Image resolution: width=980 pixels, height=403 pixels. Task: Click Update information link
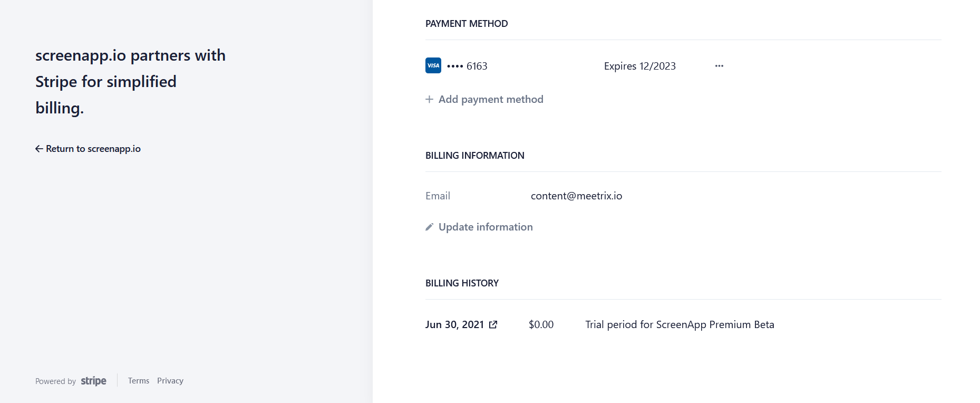[x=486, y=227]
